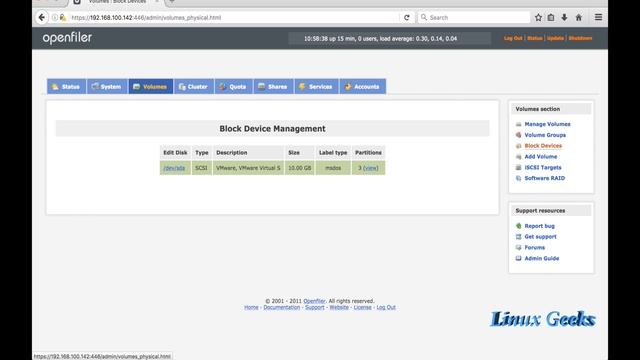Image resolution: width=640 pixels, height=360 pixels.
Task: Edit disk /dev/sda
Action: [174, 168]
